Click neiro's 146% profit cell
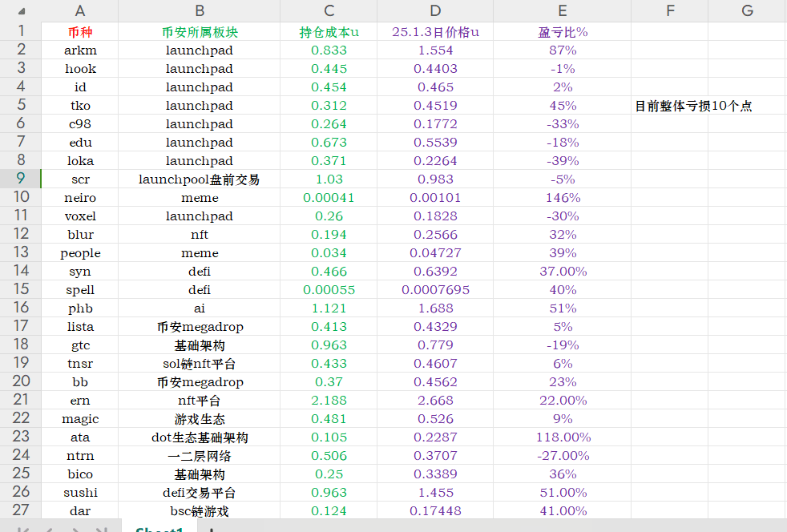787x532 pixels. [562, 197]
